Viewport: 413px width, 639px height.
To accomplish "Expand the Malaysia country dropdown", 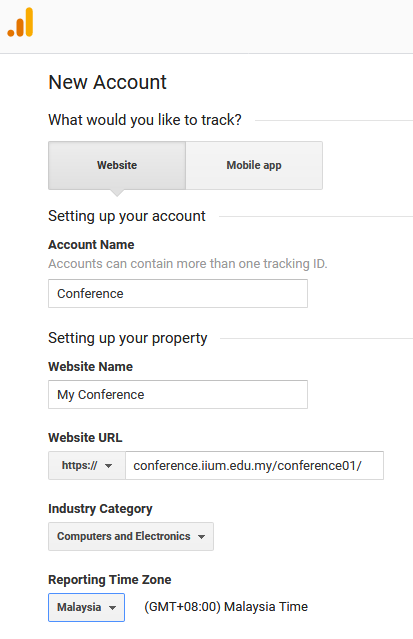I will [86, 607].
